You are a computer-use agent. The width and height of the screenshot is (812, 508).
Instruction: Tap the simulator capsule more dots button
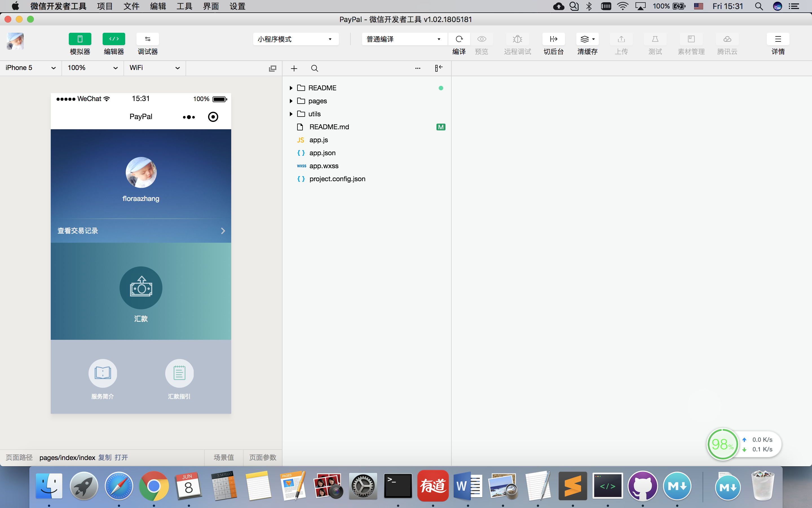point(189,117)
